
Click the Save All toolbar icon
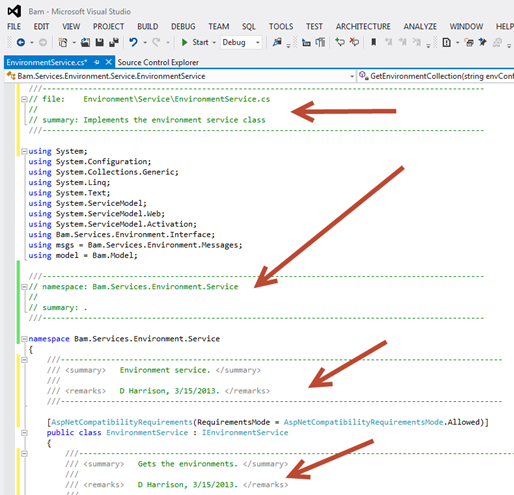tap(114, 42)
